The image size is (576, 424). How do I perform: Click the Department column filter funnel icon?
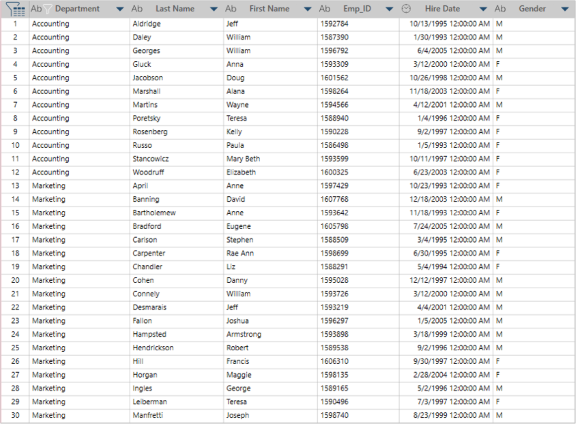click(x=48, y=9)
